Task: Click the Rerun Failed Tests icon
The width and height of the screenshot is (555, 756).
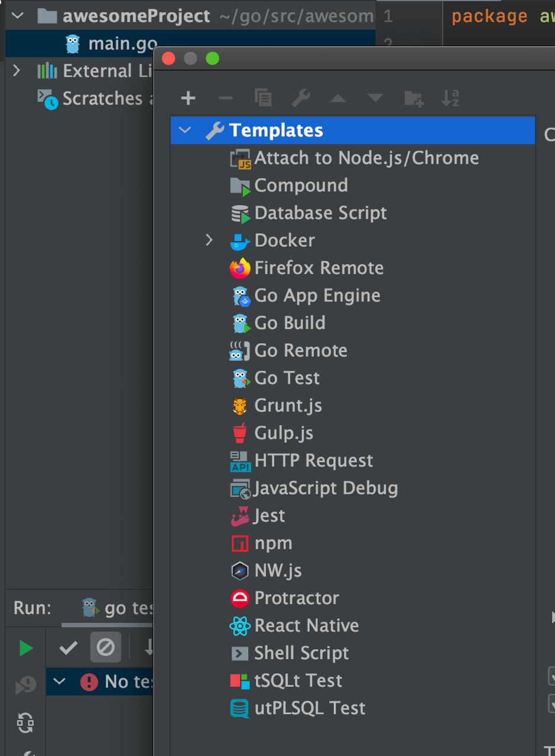Action: [25, 685]
